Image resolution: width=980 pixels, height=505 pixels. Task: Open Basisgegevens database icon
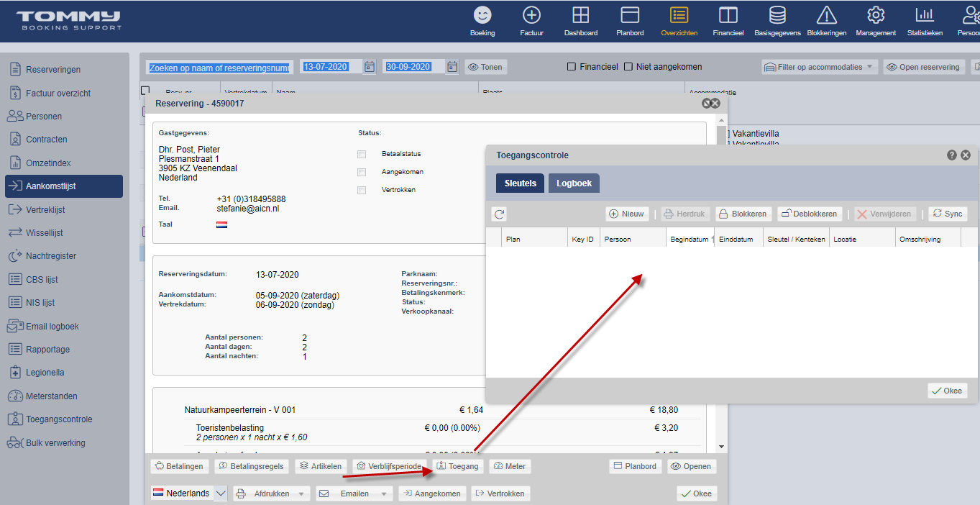(777, 21)
